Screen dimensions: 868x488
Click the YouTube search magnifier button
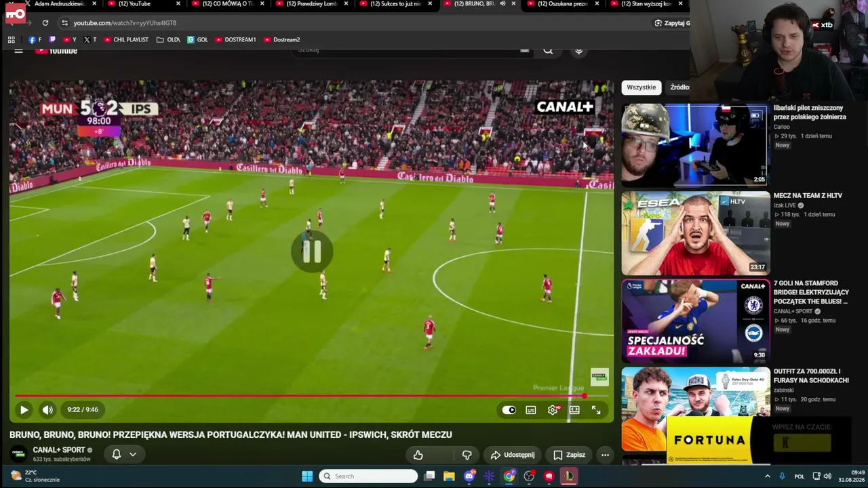tap(548, 51)
